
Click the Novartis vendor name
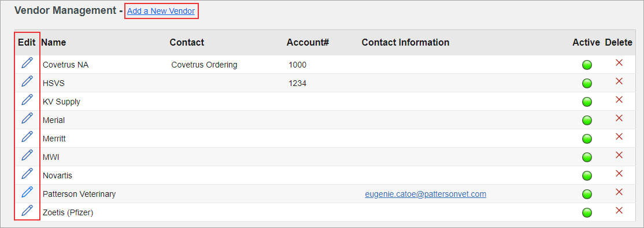(x=57, y=175)
